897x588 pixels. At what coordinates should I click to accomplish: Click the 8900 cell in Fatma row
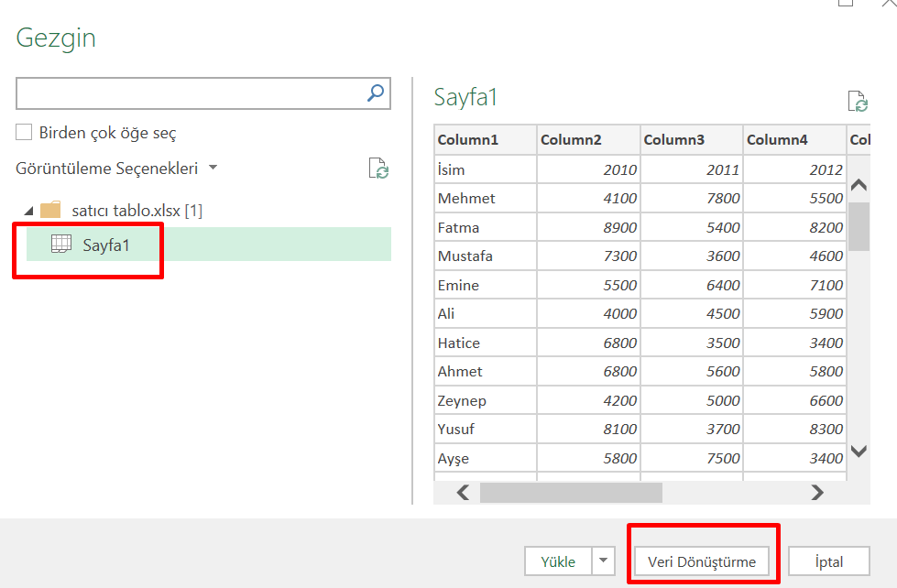(x=588, y=227)
